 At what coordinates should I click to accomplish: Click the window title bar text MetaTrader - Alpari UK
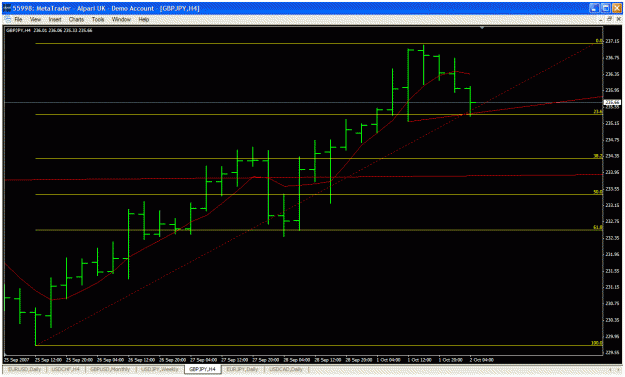72,8
